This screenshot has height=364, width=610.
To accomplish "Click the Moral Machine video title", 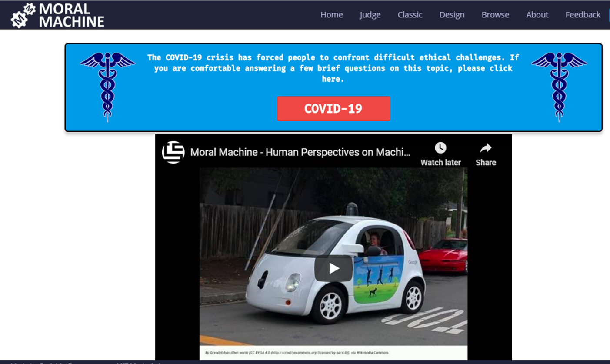I will pyautogui.click(x=300, y=152).
